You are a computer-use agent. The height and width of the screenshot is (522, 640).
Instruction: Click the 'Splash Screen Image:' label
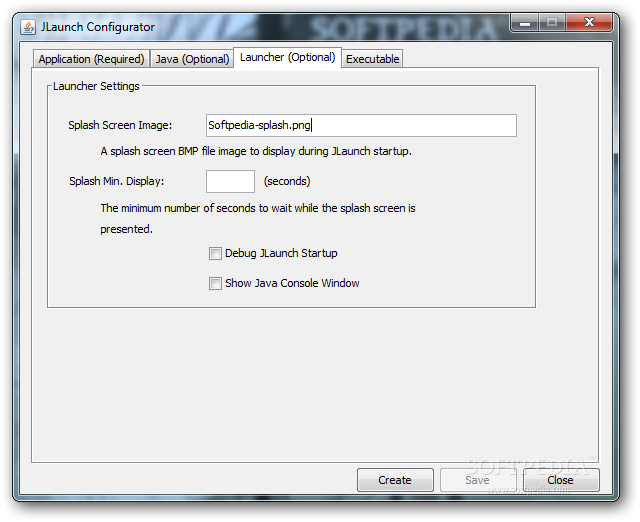click(x=120, y=125)
